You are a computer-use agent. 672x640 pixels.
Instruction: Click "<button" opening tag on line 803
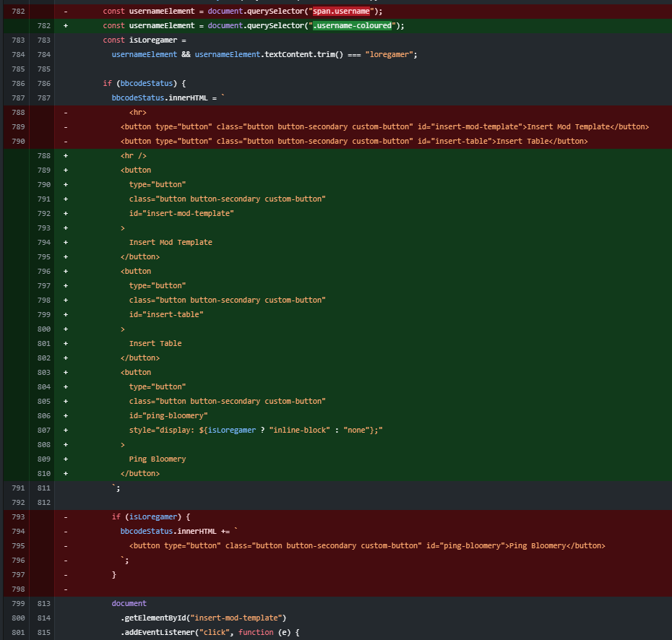[x=136, y=373]
